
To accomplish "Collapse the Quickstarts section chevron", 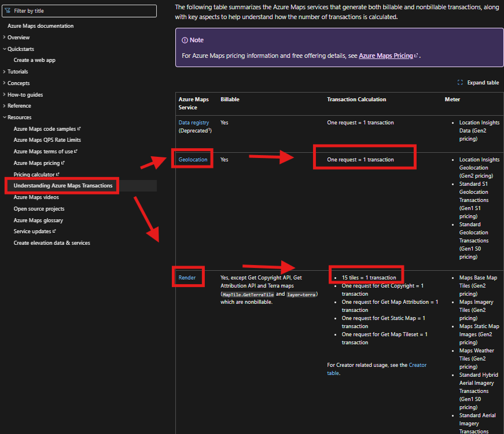I will 4,49.
